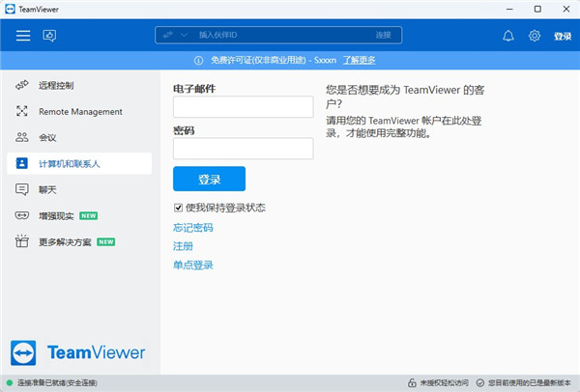
Task: Click the 密码 input field
Action: point(243,149)
